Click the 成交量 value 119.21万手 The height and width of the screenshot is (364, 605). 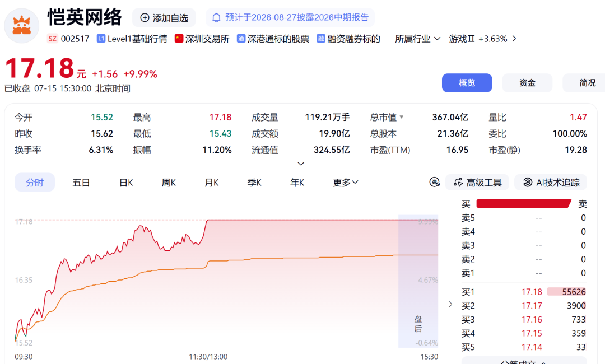click(x=327, y=117)
